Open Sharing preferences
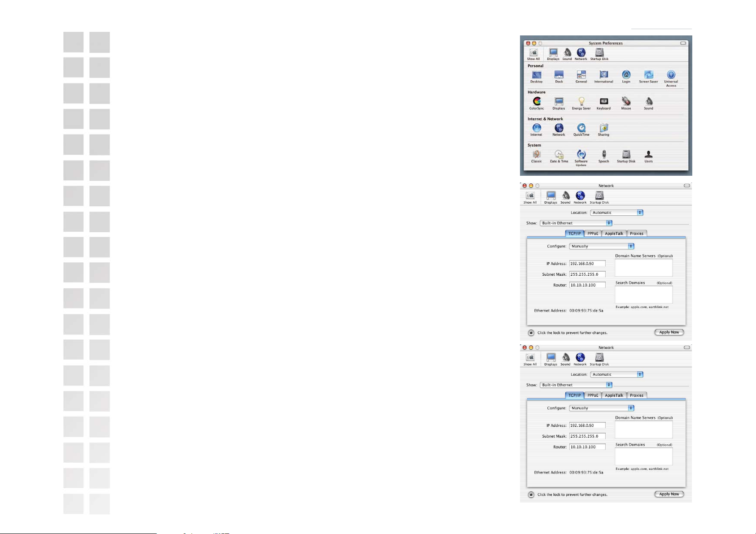The image size is (756, 534). [604, 130]
